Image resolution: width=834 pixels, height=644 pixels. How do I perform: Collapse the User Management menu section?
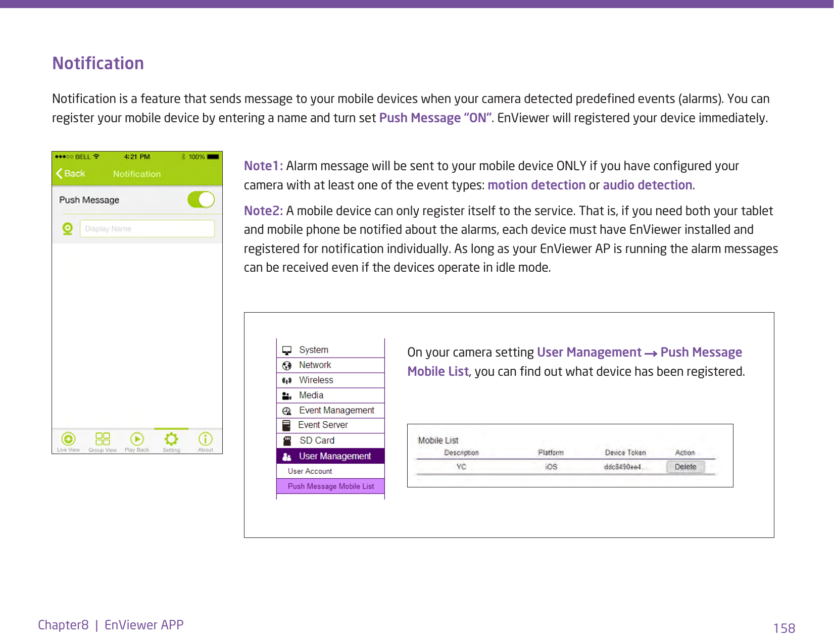(x=330, y=456)
